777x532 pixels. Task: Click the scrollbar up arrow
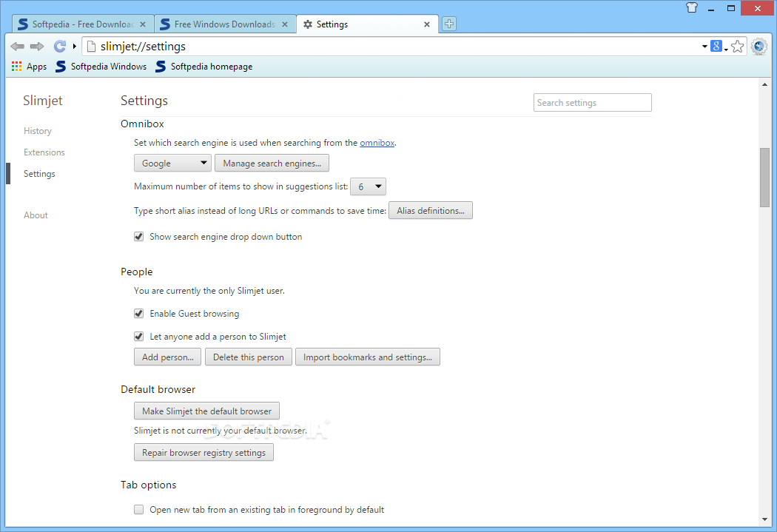[x=764, y=84]
